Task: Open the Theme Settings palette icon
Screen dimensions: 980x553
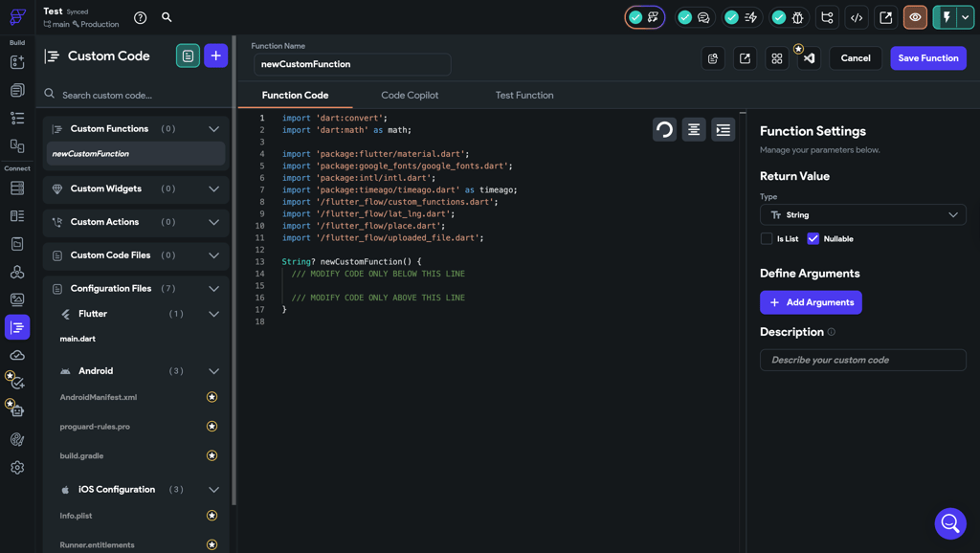Action: click(17, 439)
